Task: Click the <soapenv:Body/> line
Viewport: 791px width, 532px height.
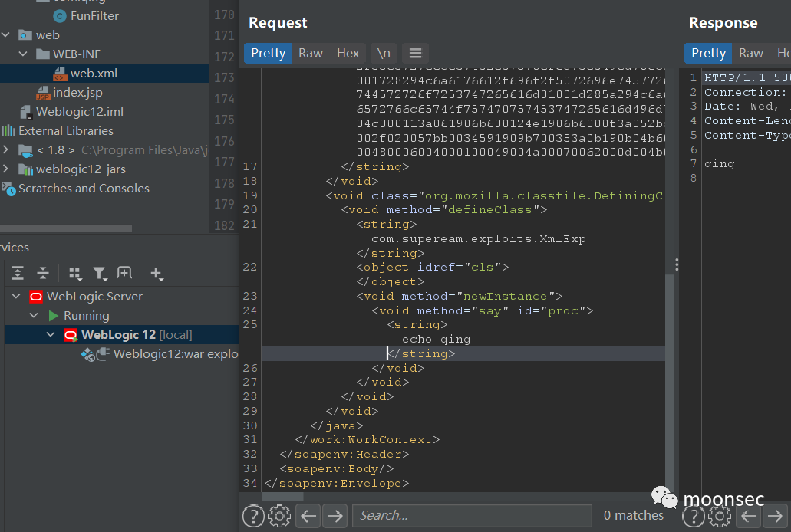Action: [337, 469]
